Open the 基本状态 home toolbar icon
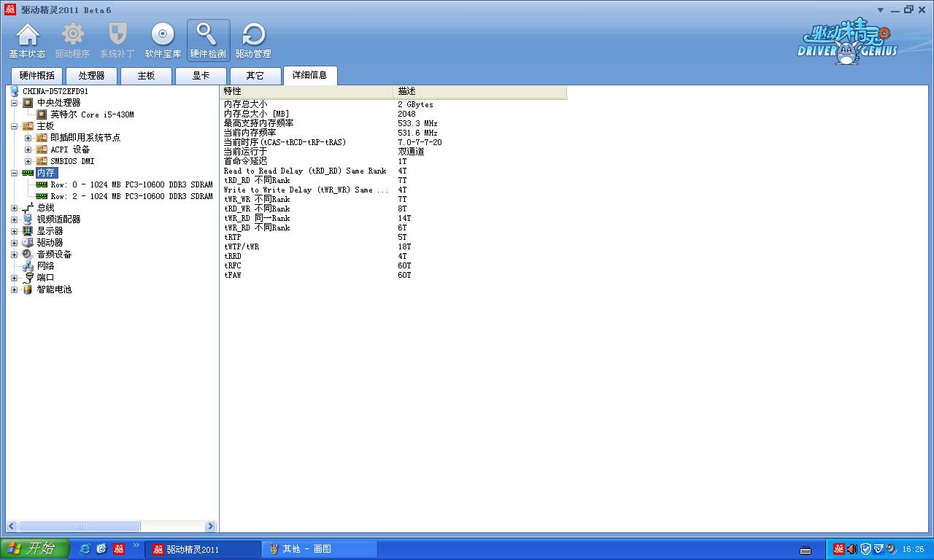The height and width of the screenshot is (560, 934). [x=27, y=40]
